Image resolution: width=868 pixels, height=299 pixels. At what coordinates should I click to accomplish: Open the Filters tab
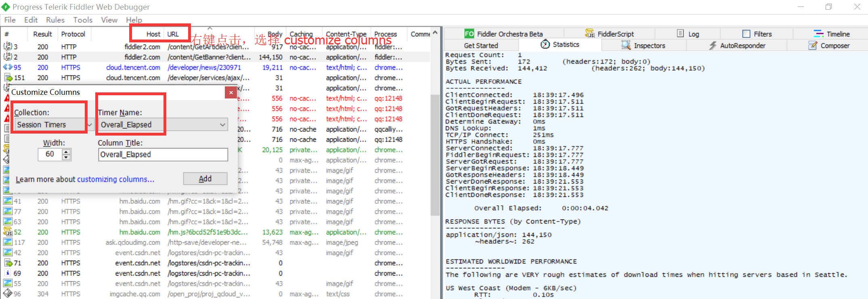pos(757,34)
